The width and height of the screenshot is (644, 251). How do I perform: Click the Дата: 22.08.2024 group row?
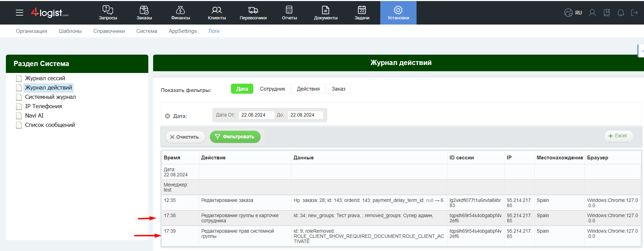click(x=401, y=172)
